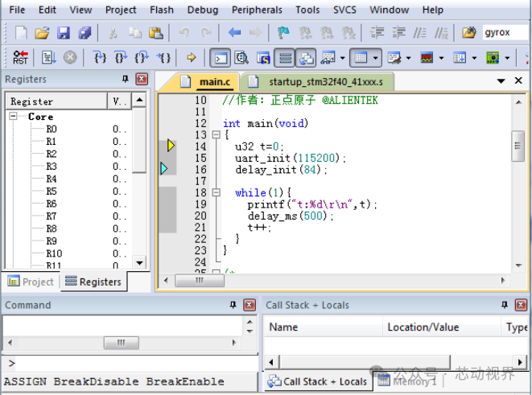Toggle the Memory window button
The image size is (532, 395).
tap(361, 58)
